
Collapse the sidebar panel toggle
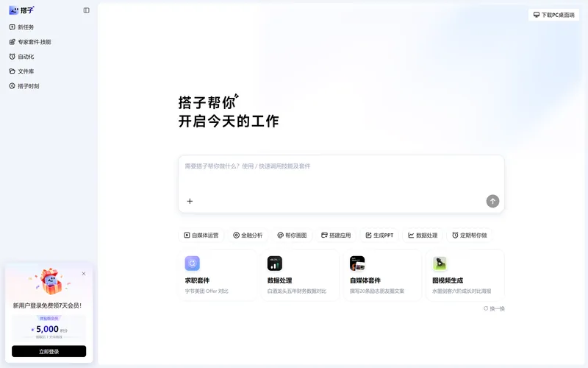coord(86,10)
